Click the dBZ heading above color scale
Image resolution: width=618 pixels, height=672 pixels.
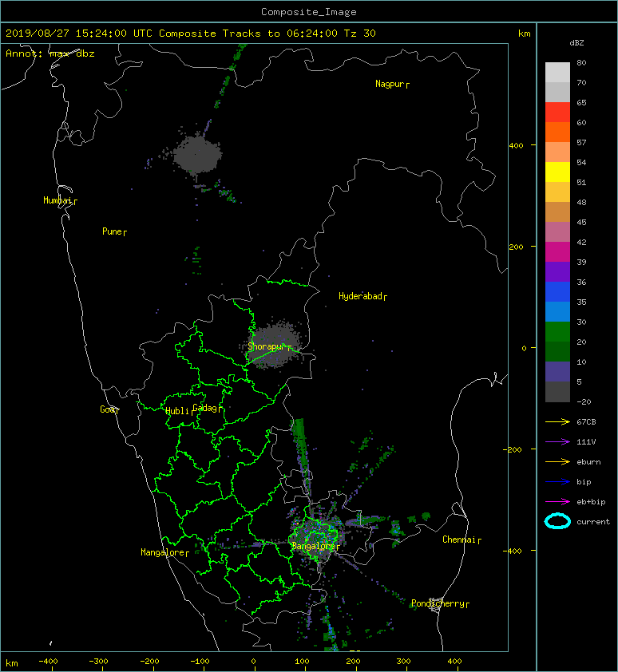[x=576, y=43]
